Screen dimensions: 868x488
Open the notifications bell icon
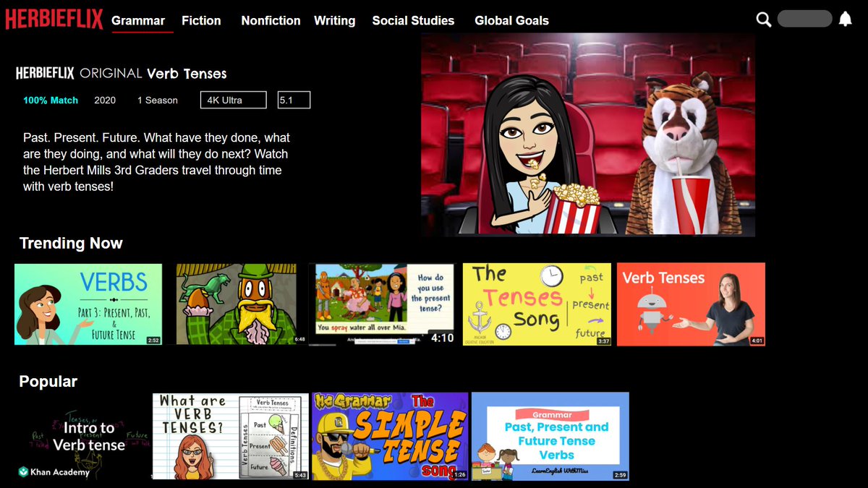click(x=845, y=20)
